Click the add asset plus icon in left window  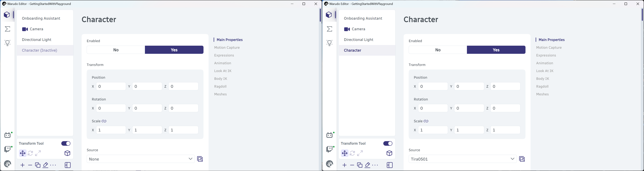[x=23, y=165]
